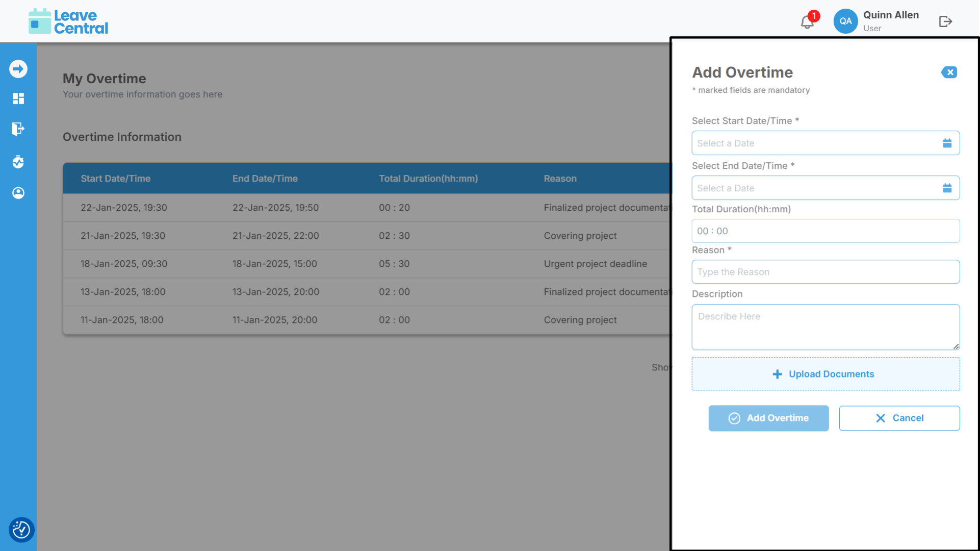Click Upload Documents area

[825, 374]
